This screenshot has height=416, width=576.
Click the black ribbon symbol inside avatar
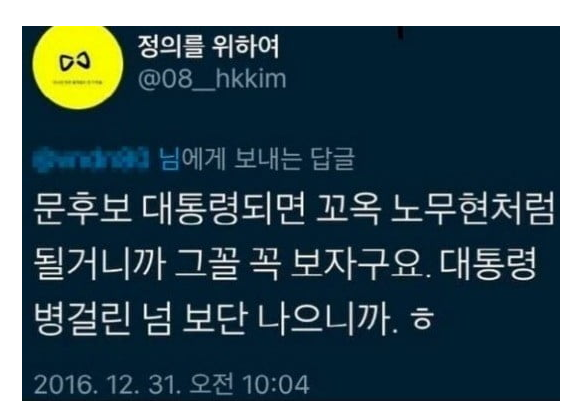[x=75, y=61]
